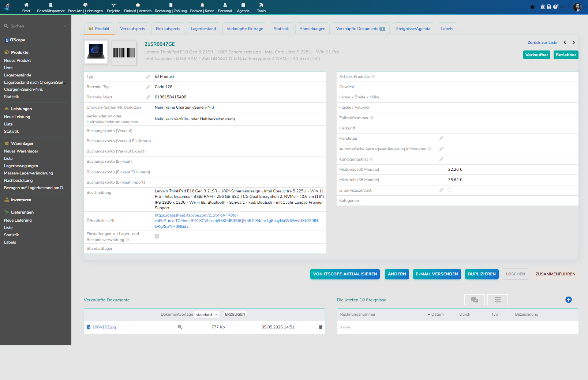
Task: Switch to Lagerbestand tab
Action: 203,29
